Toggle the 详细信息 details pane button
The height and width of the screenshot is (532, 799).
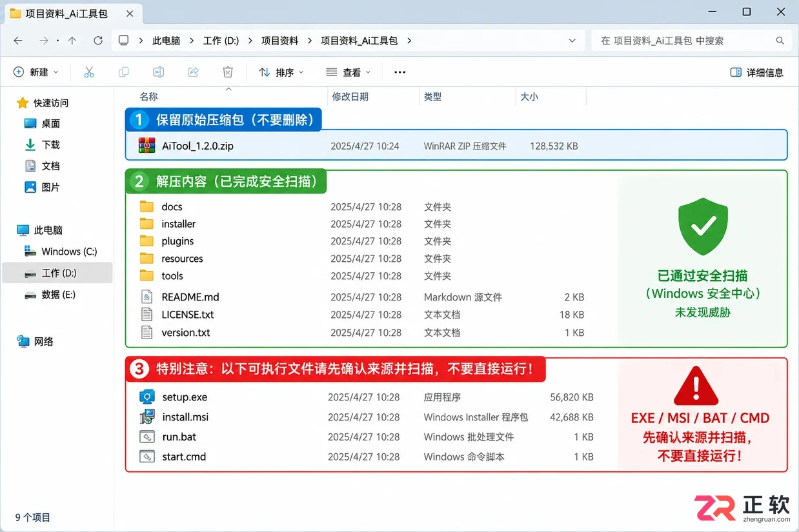(756, 72)
